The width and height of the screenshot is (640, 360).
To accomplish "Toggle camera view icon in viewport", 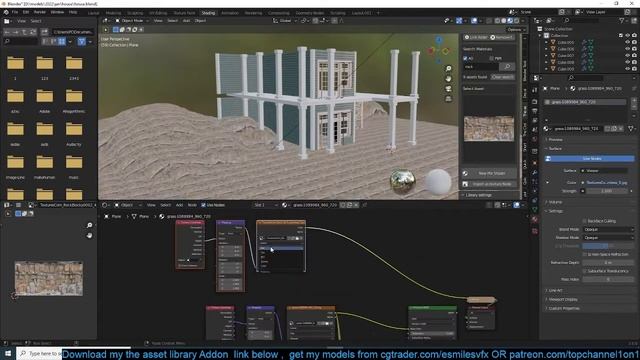I will [449, 89].
